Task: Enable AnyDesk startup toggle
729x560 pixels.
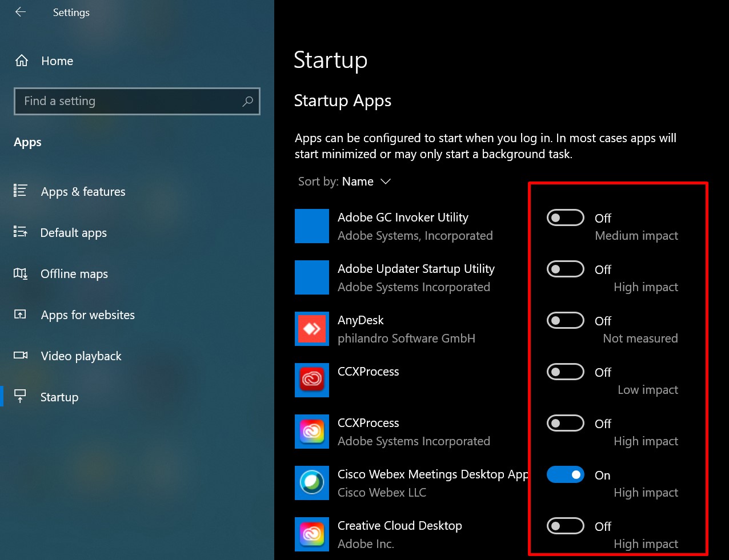Action: tap(566, 320)
